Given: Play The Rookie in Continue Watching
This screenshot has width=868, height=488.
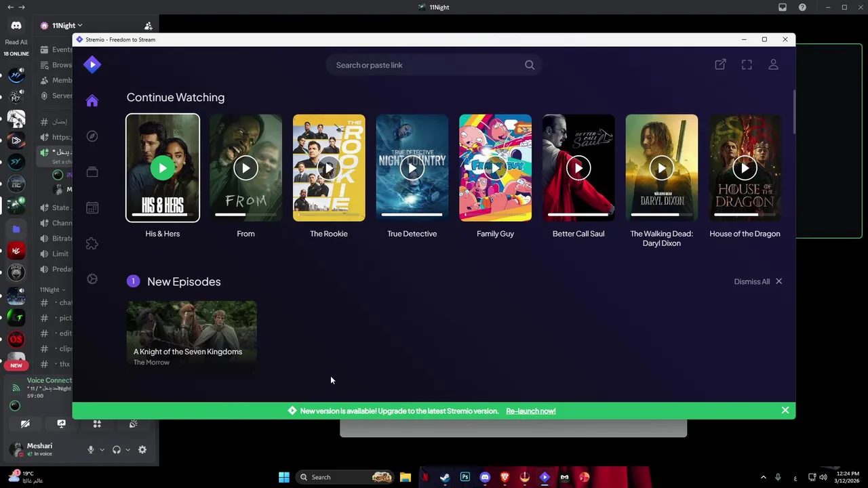Looking at the screenshot, I should pyautogui.click(x=329, y=168).
